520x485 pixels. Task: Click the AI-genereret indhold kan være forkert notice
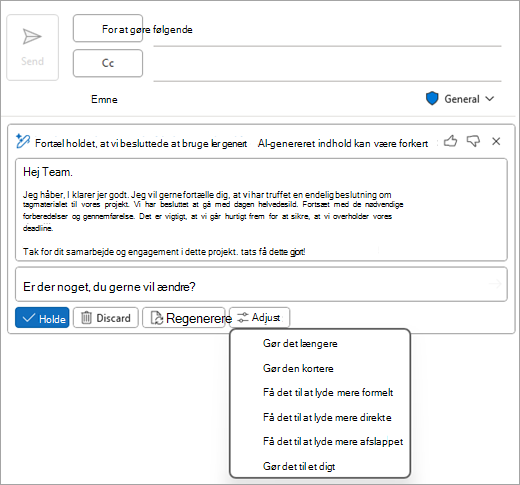343,143
